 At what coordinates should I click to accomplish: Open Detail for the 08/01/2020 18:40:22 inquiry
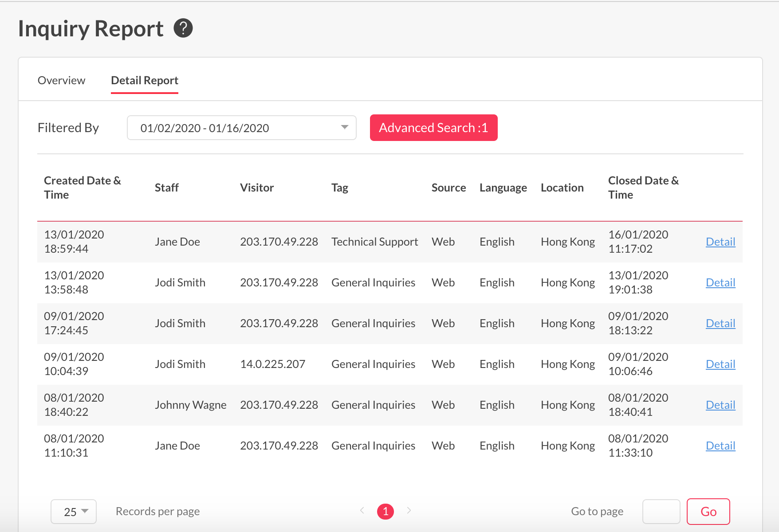(x=720, y=405)
